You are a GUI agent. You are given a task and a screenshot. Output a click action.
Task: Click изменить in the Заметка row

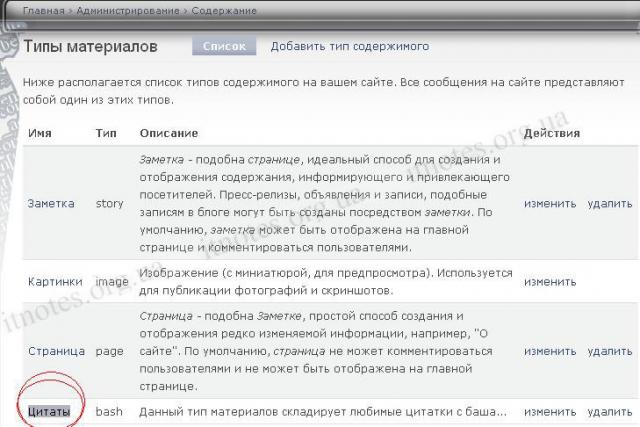point(550,203)
